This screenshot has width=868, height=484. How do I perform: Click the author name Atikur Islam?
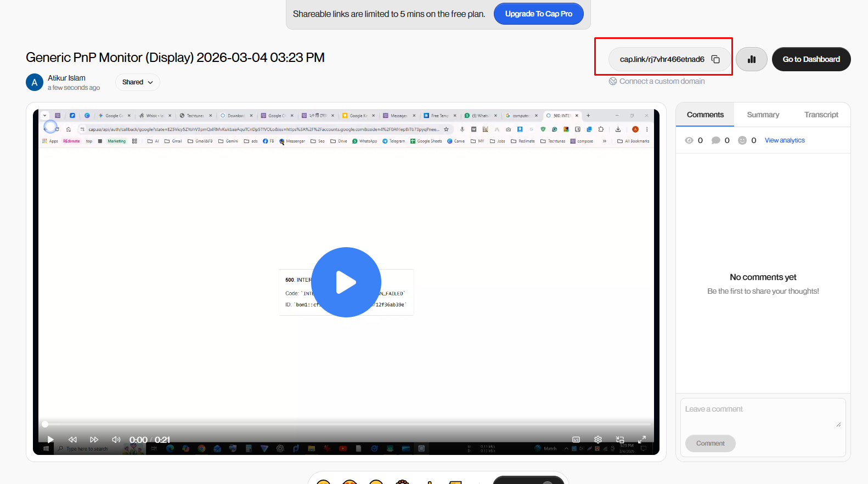pos(66,78)
